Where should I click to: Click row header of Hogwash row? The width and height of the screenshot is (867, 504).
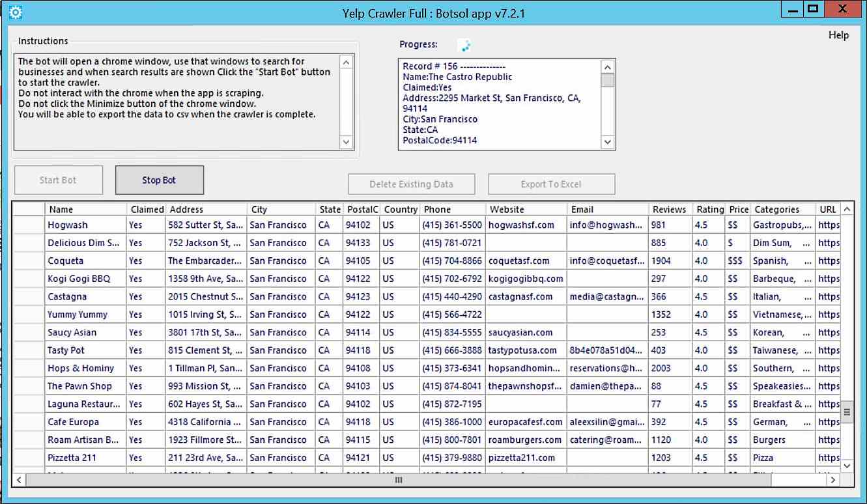pyautogui.click(x=29, y=225)
